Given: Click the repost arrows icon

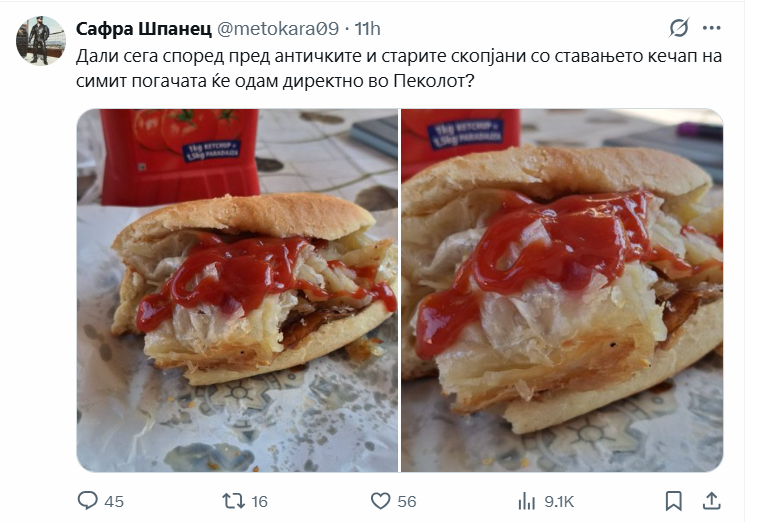Looking at the screenshot, I should 233,501.
